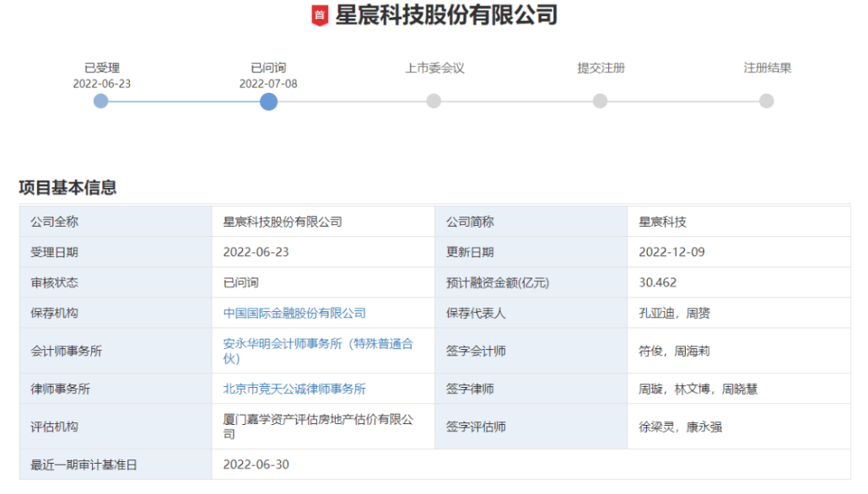
Task: Click the red 首 badge icon beside company title
Action: 320,15
